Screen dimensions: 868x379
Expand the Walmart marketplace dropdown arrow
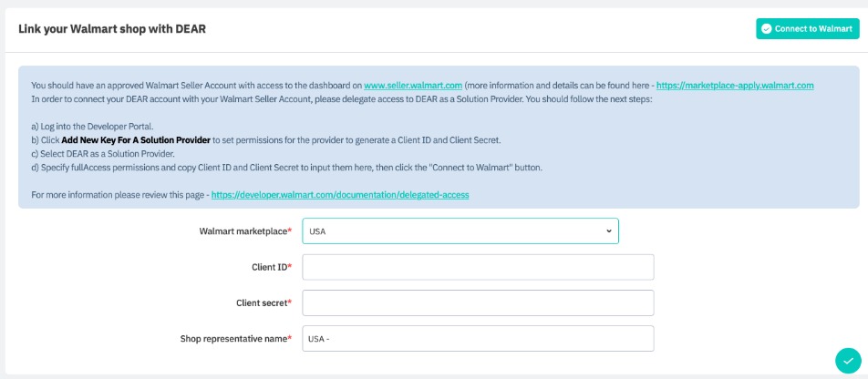click(609, 231)
